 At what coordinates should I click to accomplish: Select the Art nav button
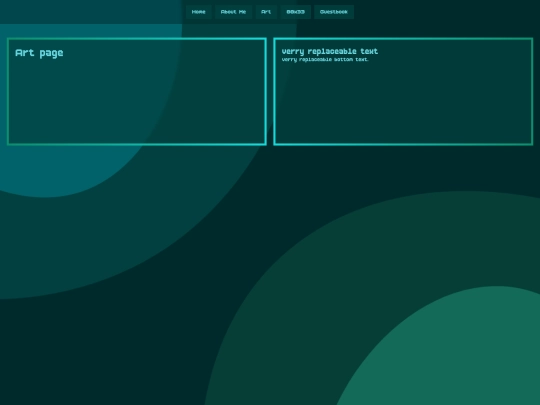[x=266, y=12]
